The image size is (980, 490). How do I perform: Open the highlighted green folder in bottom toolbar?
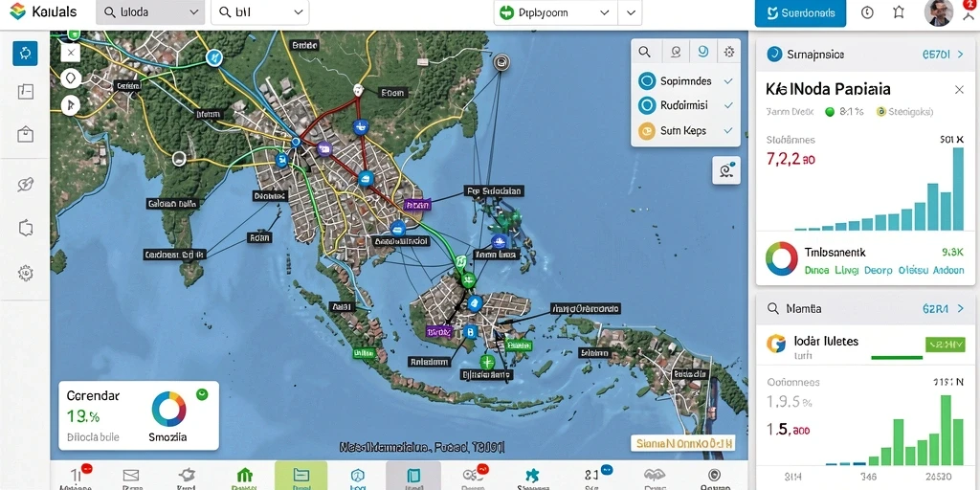click(301, 476)
